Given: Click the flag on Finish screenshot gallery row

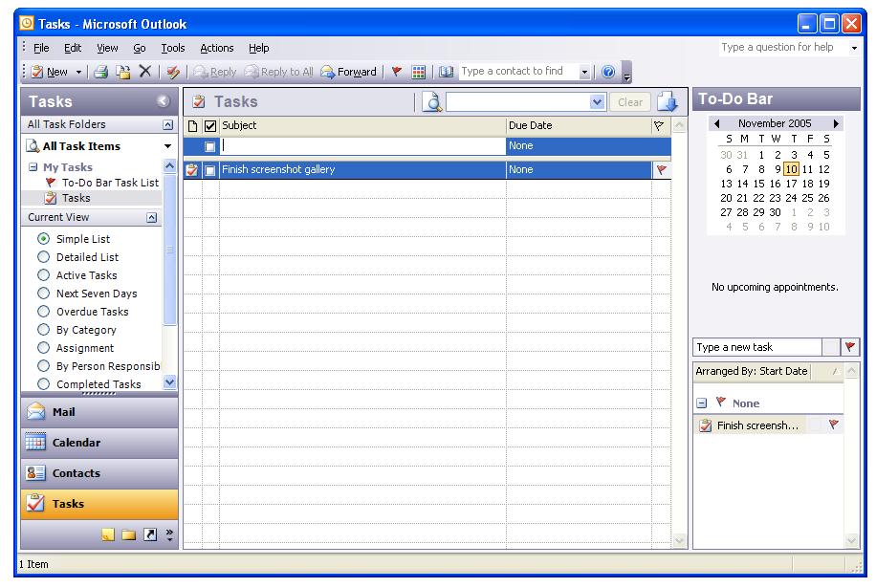Looking at the screenshot, I should point(662,170).
